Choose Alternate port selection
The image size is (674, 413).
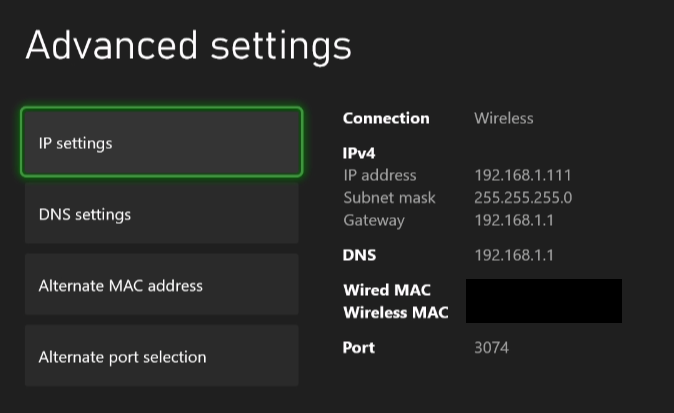click(161, 356)
